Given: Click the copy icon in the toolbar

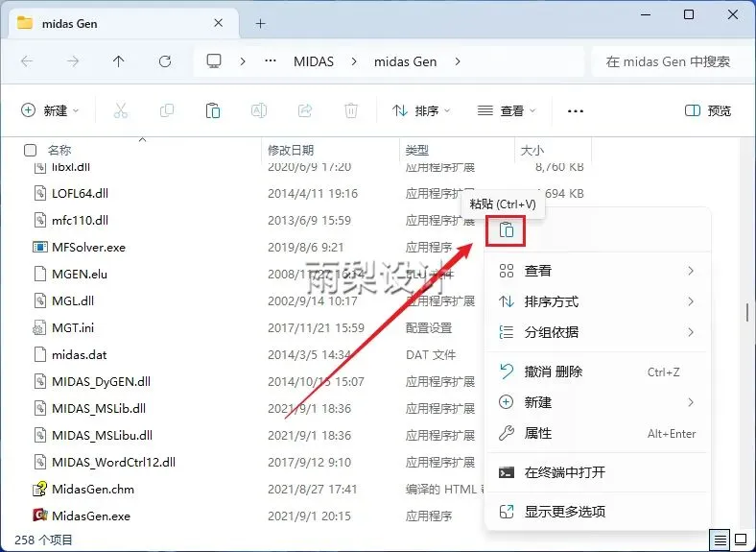Looking at the screenshot, I should 167,110.
